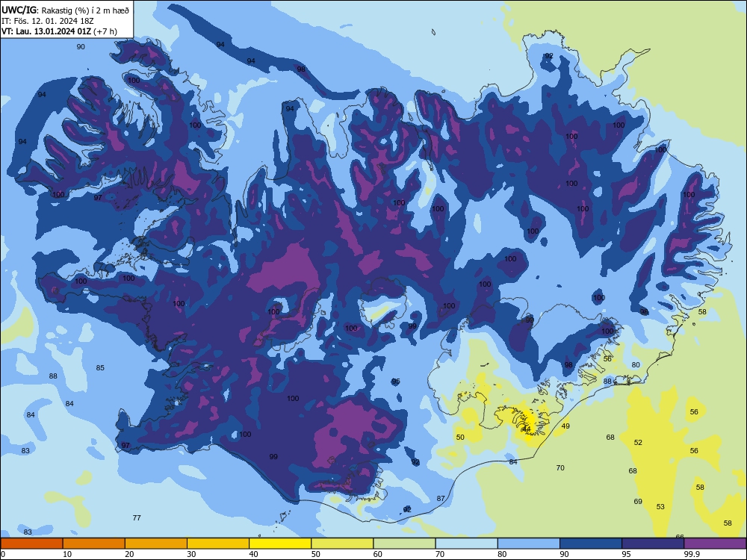The height and width of the screenshot is (560, 747).
Task: Click the 95–99.9 indigo legend swatch
Action: (x=653, y=544)
